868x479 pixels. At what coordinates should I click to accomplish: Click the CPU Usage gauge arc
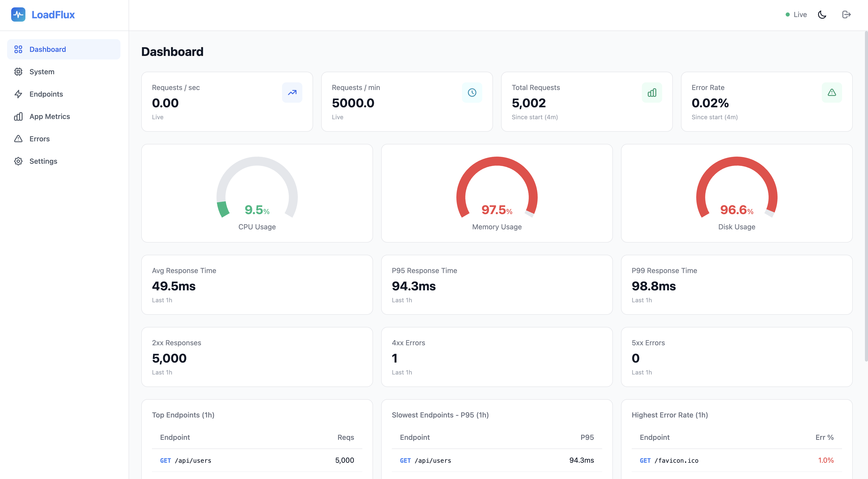pos(257,162)
